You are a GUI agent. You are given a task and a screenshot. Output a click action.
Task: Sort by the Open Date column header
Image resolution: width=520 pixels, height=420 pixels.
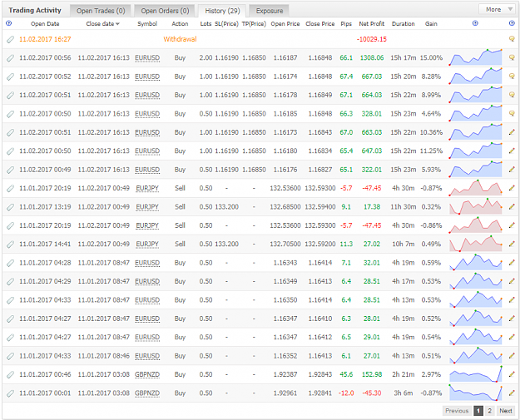pos(45,23)
